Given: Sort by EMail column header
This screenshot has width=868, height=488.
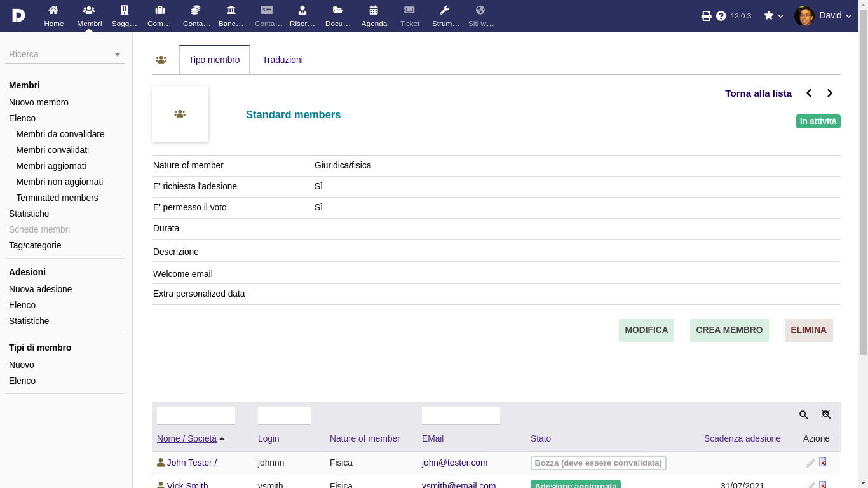Looking at the screenshot, I should (433, 438).
